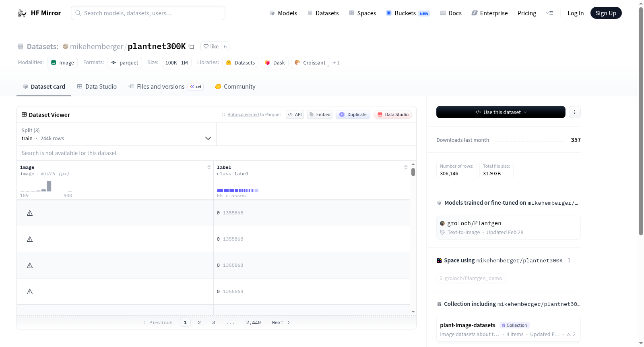Open Docs in navigation
Viewport: 644px width, 347px height.
tap(451, 13)
